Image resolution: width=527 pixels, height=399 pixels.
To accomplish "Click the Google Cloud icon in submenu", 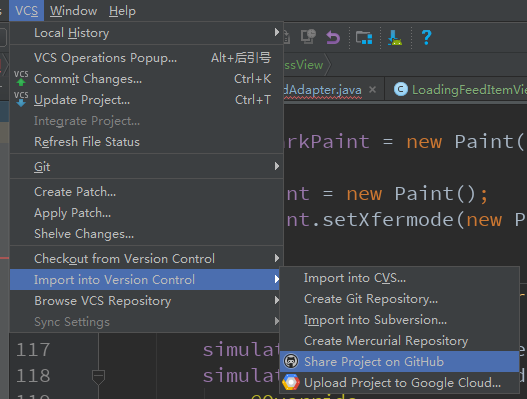I will [x=291, y=383].
